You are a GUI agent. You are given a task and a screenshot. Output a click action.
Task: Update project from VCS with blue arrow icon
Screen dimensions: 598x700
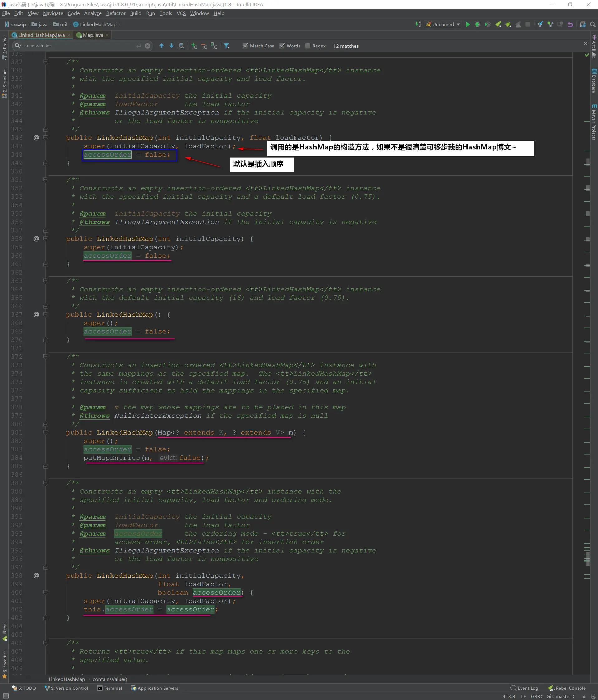pos(540,24)
